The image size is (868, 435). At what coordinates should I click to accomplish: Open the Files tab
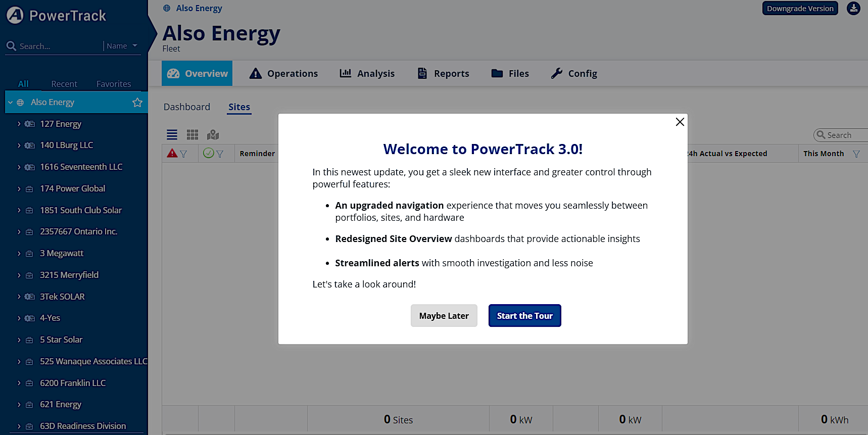(510, 73)
